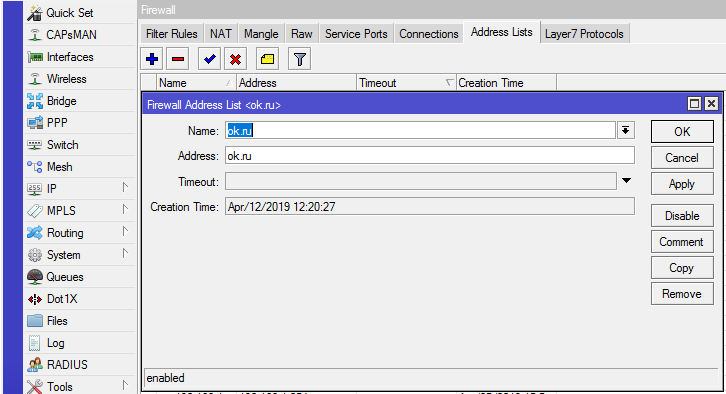This screenshot has height=394, width=726.
Task: Switch to Connections tab
Action: [429, 34]
